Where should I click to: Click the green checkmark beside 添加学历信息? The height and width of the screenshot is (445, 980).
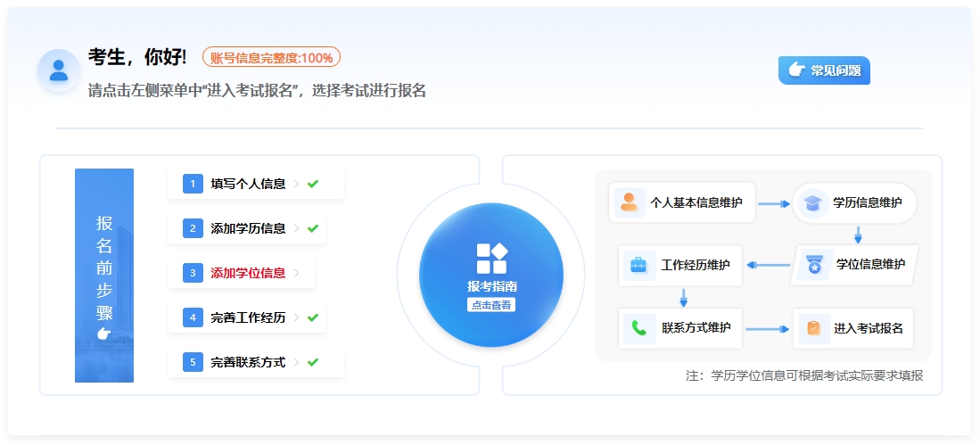313,228
